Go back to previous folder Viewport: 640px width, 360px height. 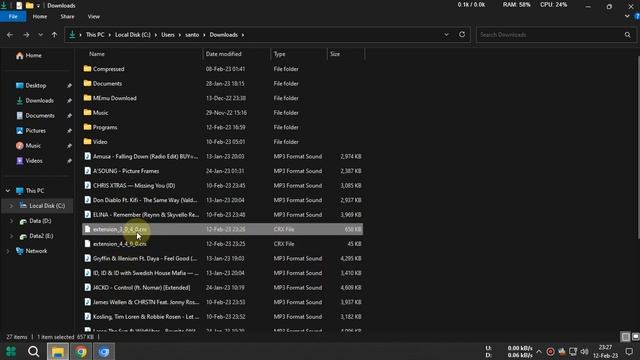[10, 35]
